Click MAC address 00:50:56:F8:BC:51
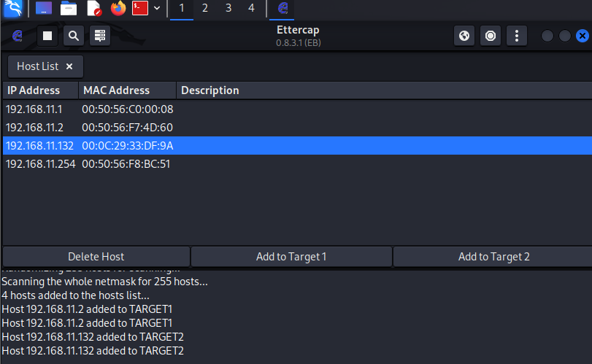Viewport: 592px width, 364px height. 126,163
